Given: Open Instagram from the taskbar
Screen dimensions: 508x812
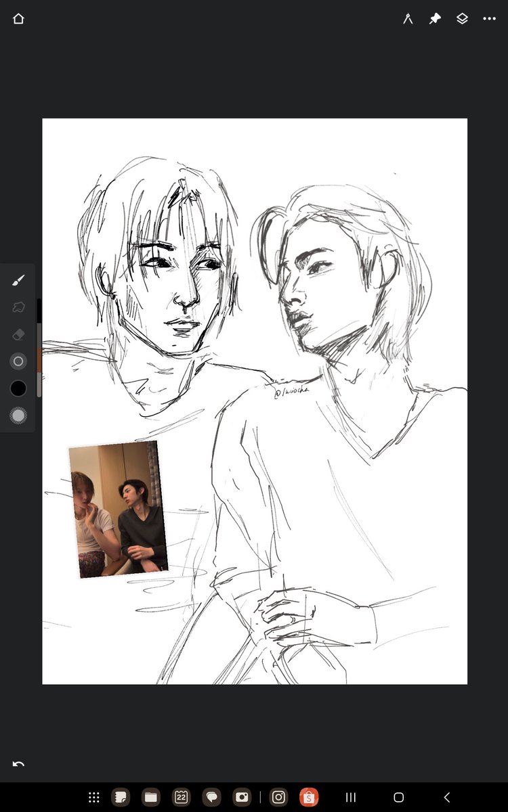Looking at the screenshot, I should tap(278, 797).
